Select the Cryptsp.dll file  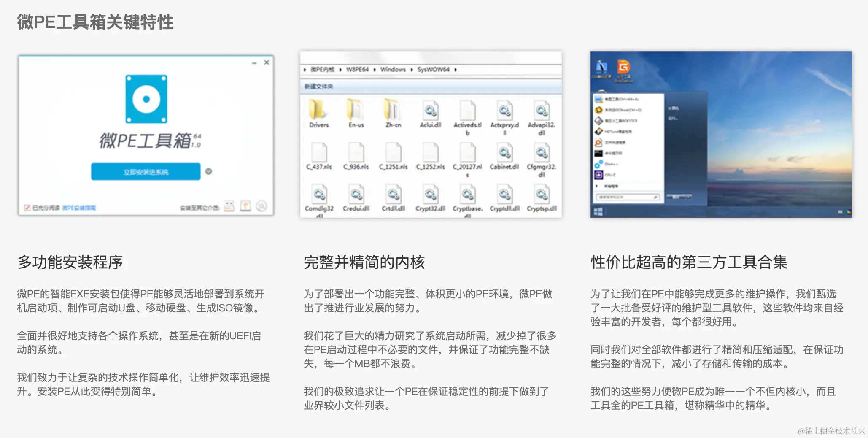point(542,198)
